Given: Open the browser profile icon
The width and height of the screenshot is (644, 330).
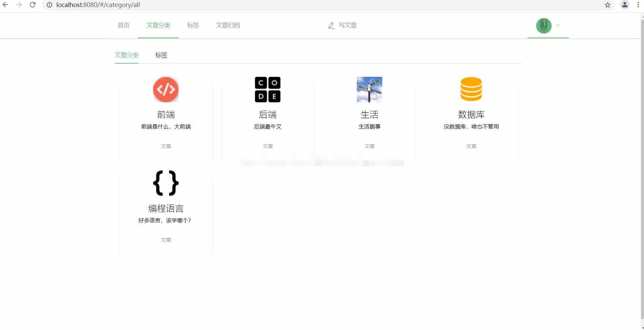Looking at the screenshot, I should click(625, 5).
